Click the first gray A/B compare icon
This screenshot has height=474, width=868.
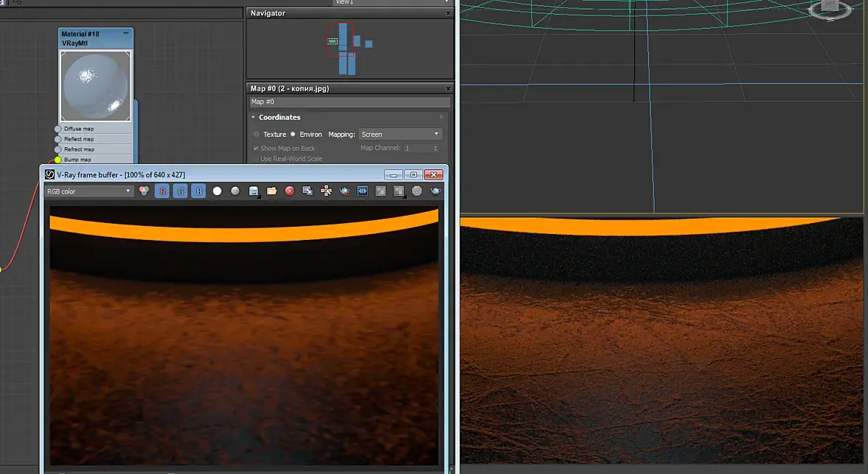(381, 191)
